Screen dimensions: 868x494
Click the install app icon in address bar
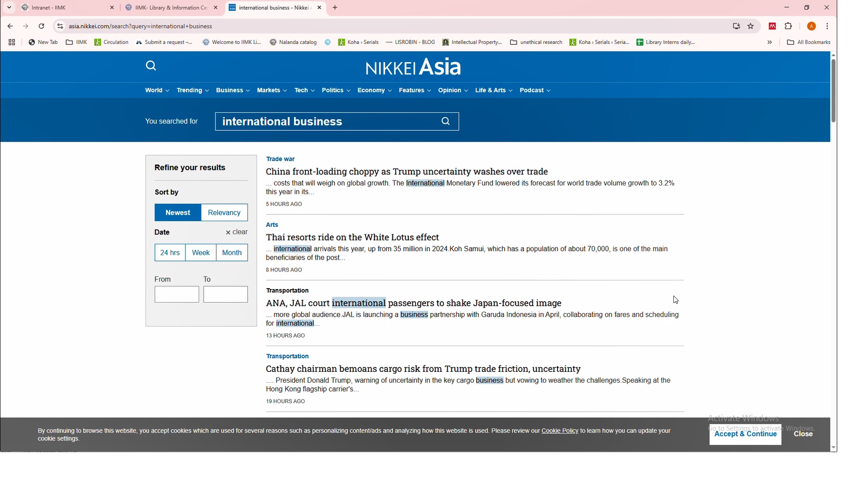737,26
